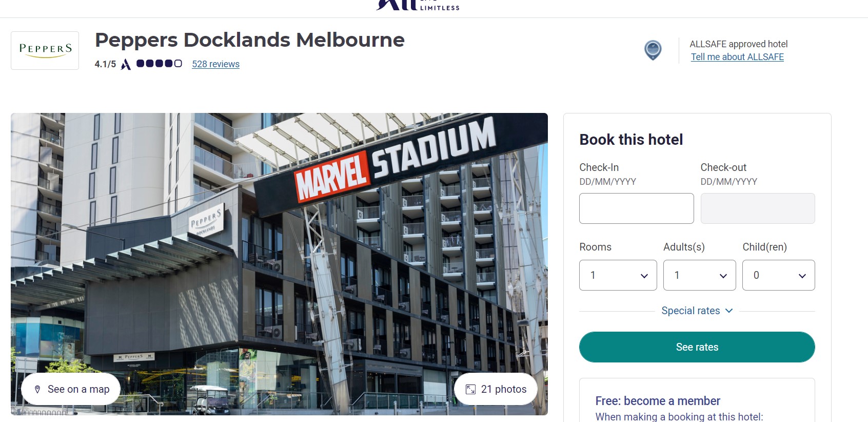Open the Adults dropdown
The width and height of the screenshot is (868, 422).
pyautogui.click(x=699, y=275)
